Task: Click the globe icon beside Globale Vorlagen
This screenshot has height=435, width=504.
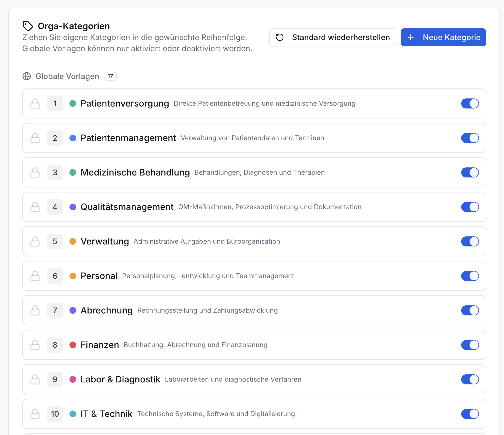Action: [27, 76]
